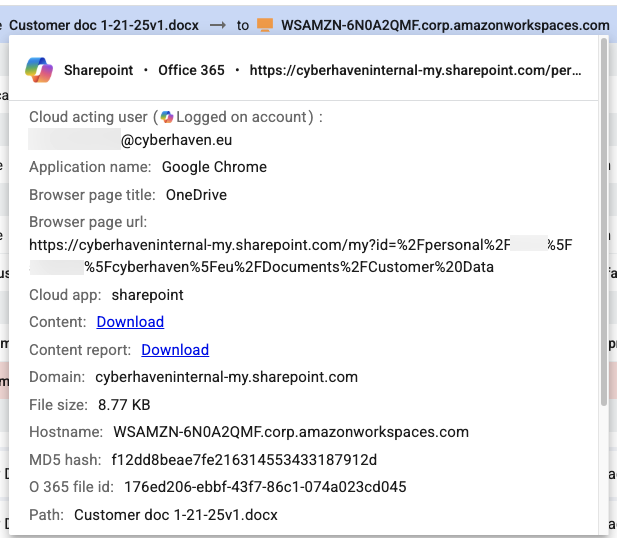Click the Microsoft 365 logo in popup header

(40, 71)
